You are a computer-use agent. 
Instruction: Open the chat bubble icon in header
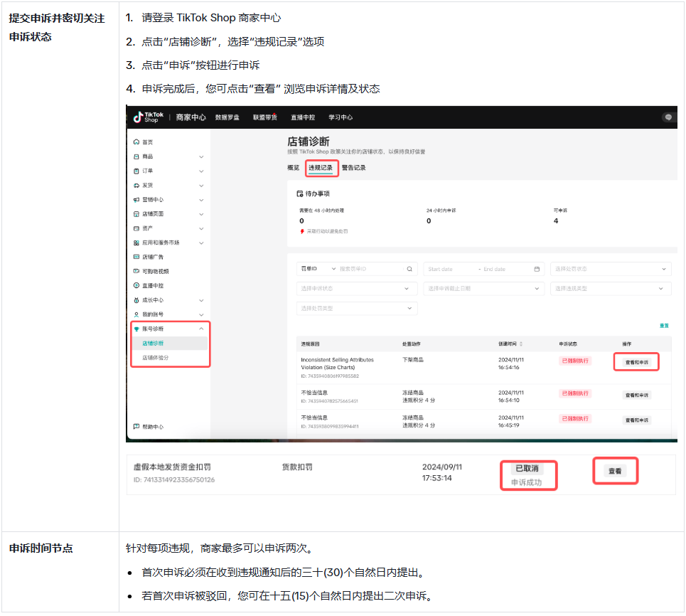tap(668, 117)
